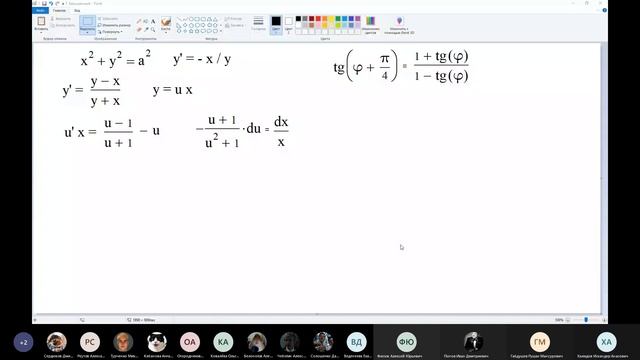Screen dimensions: 640x360
Task: Move the zoom slider in the status bar
Action: [586, 320]
